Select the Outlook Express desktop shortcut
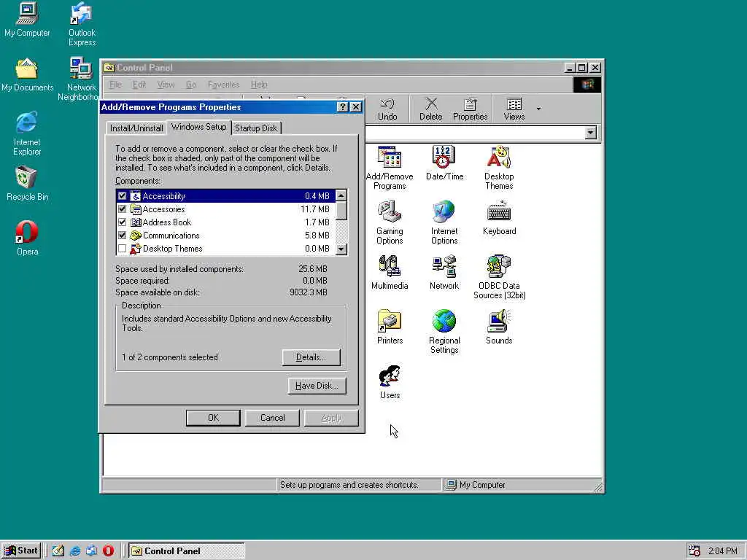 (82, 24)
